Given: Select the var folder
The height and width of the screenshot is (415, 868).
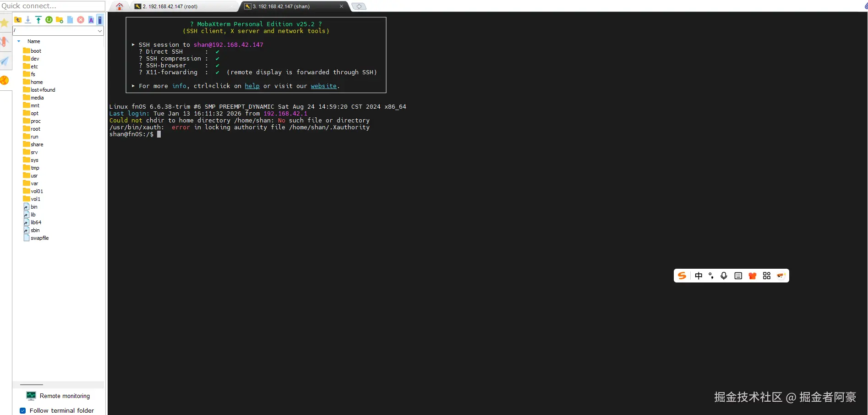Looking at the screenshot, I should [31, 183].
